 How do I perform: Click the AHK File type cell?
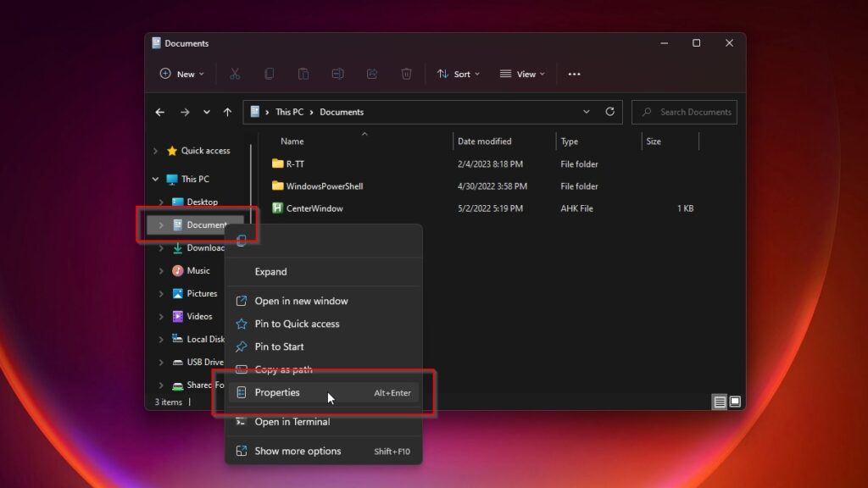click(x=576, y=208)
